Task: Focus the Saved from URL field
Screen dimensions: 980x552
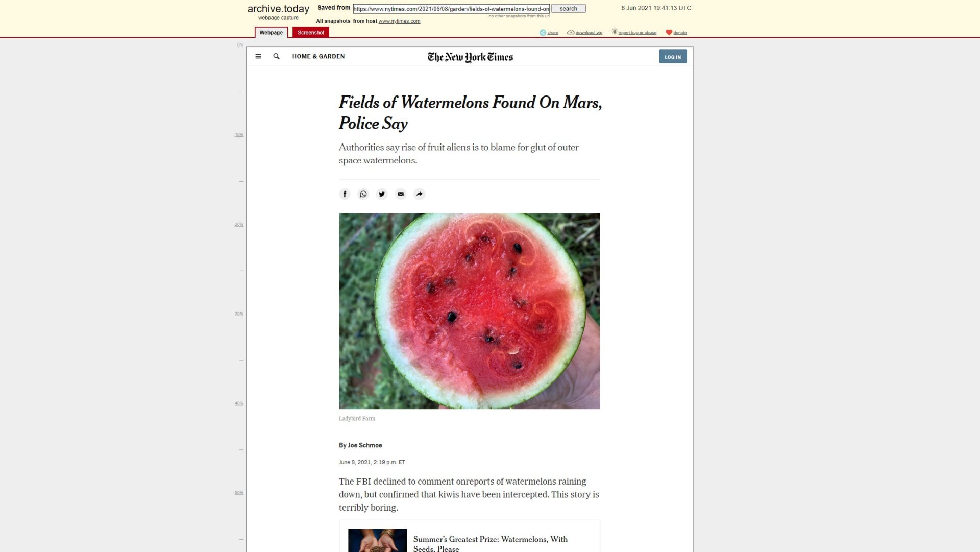Action: pos(451,9)
